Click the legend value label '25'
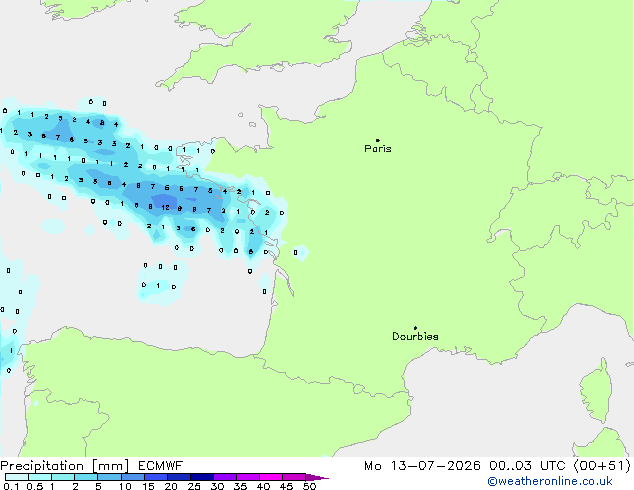634x490 pixels. [194, 486]
